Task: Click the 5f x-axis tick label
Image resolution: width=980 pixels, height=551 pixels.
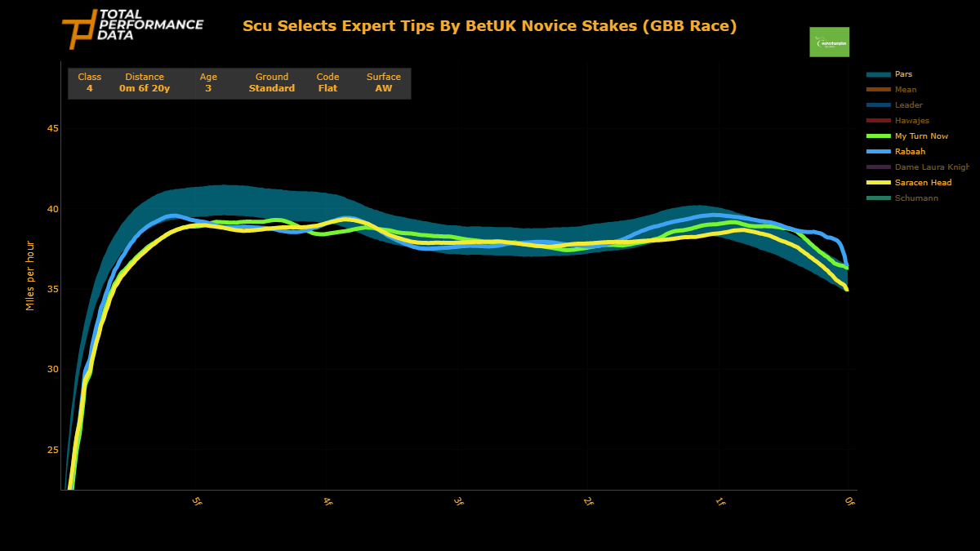Action: 197,502
